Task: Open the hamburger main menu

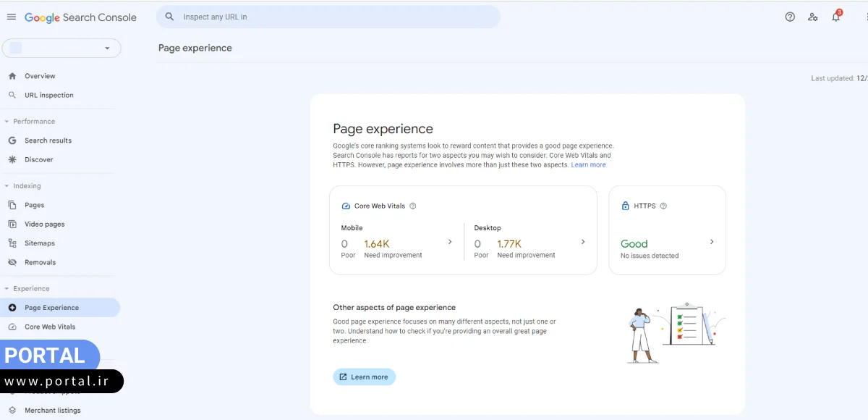Action: pos(12,17)
